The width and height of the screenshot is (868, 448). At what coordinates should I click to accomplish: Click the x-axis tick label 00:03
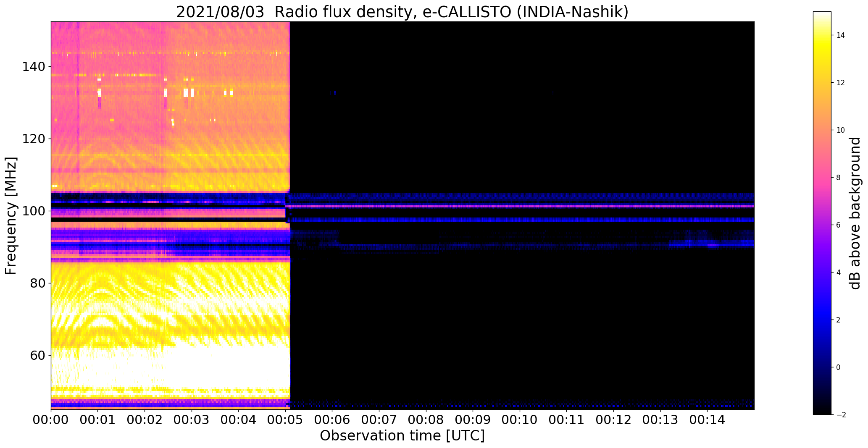click(192, 420)
